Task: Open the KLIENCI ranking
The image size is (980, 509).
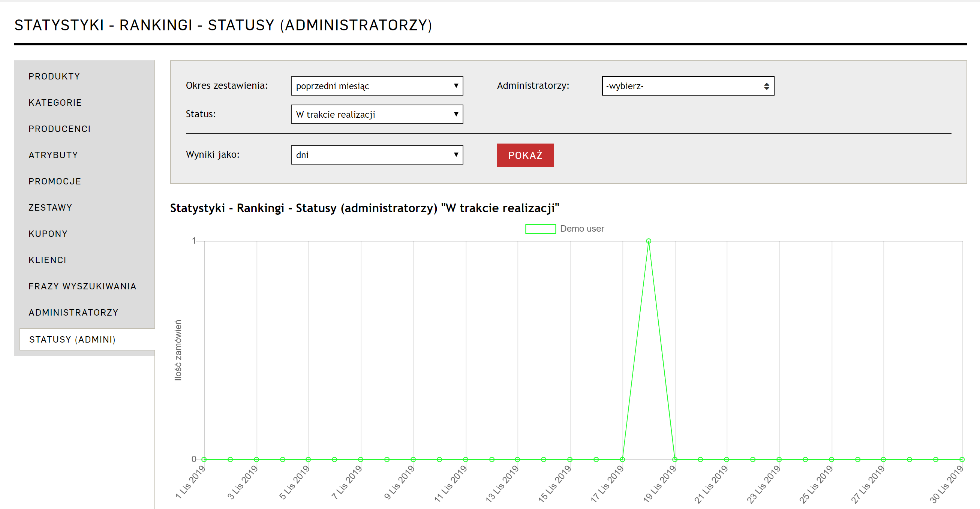Action: (48, 260)
